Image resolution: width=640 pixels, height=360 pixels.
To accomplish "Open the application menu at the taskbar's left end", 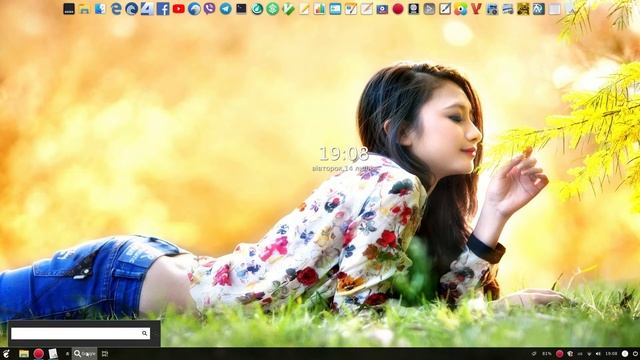I will coord(6,353).
